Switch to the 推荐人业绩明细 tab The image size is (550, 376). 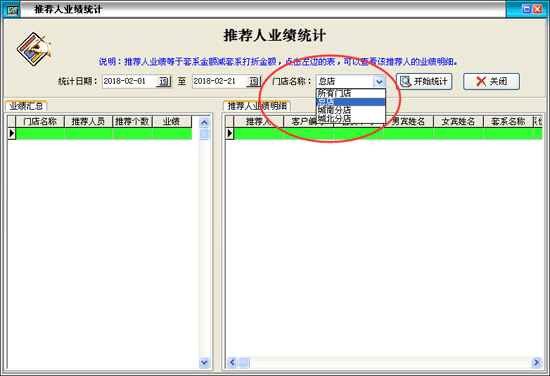(x=257, y=106)
